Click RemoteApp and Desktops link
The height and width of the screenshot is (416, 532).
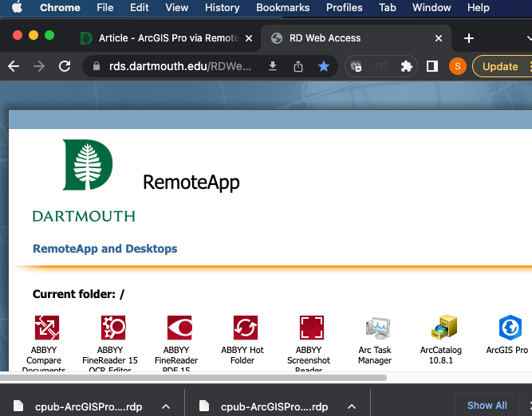point(104,249)
